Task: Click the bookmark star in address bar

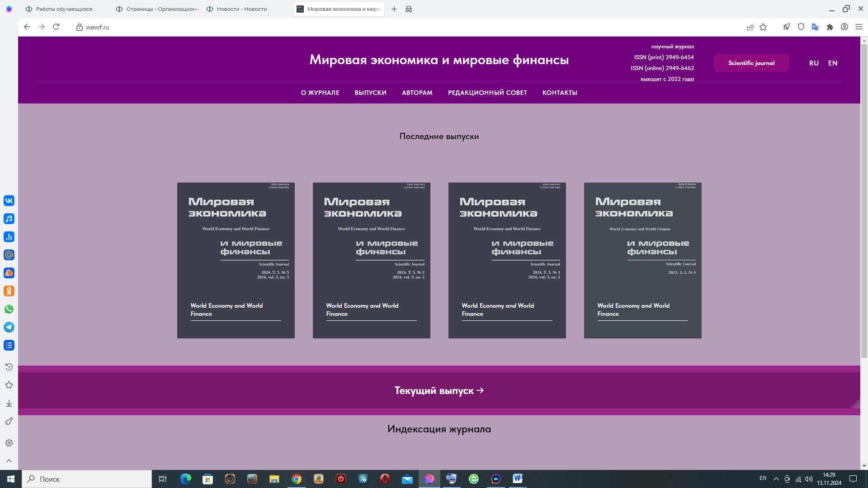Action: point(763,27)
